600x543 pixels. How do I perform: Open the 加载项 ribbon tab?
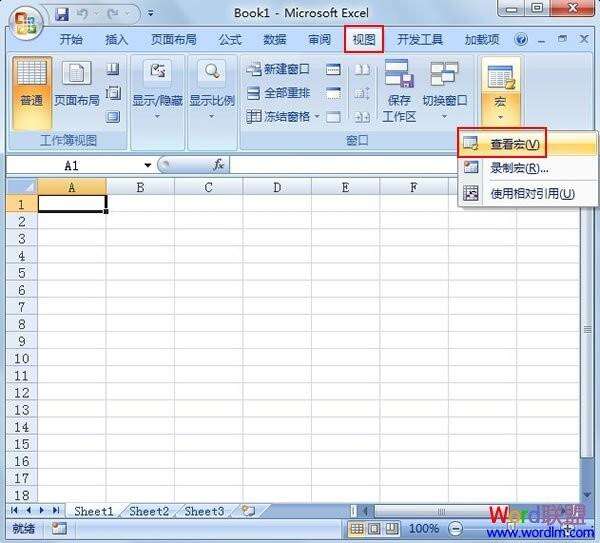click(482, 39)
